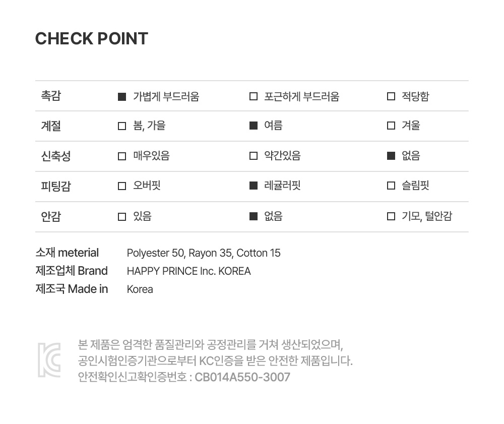This screenshot has height=424, width=504.
Task: Toggle the 레귤러핏 fit checkbox
Action: point(254,186)
